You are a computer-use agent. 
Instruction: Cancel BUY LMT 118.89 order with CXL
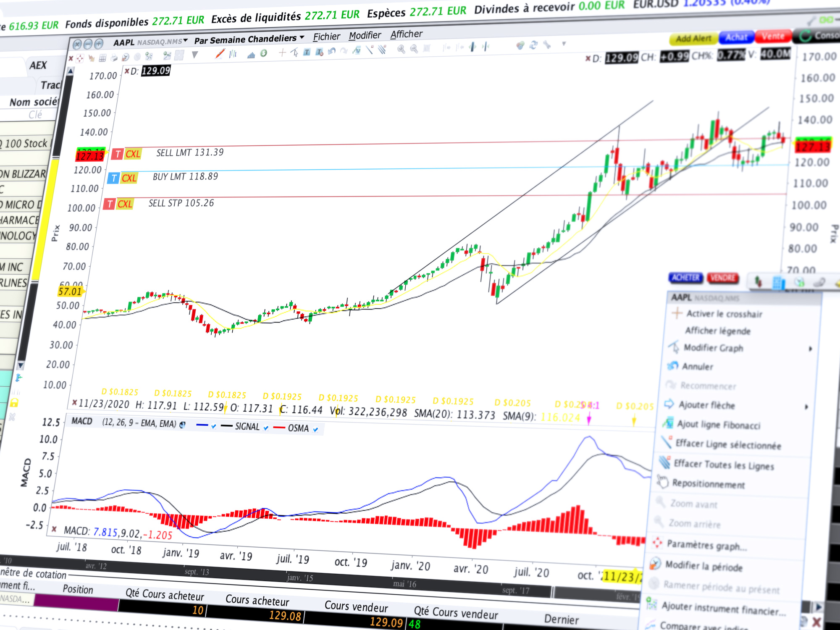point(129,178)
